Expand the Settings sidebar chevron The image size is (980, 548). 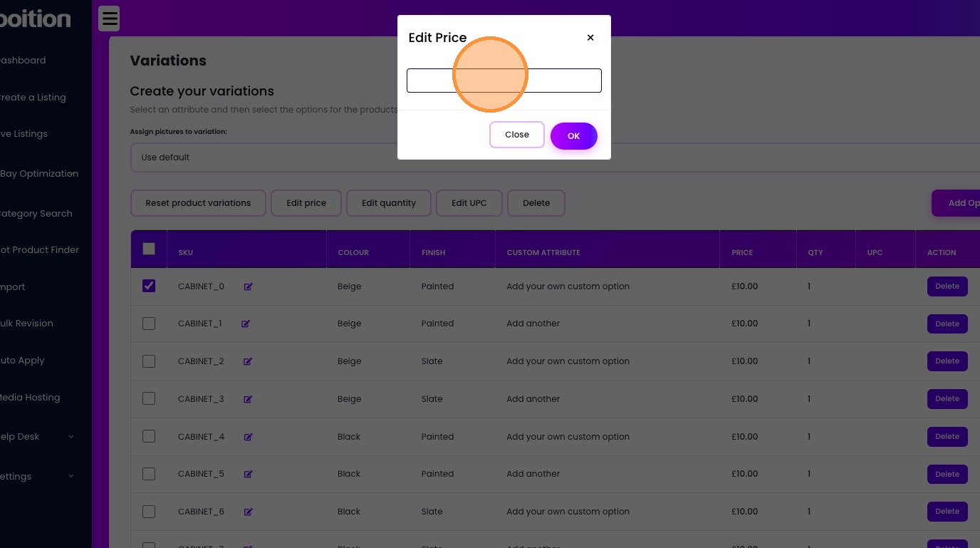tap(71, 476)
